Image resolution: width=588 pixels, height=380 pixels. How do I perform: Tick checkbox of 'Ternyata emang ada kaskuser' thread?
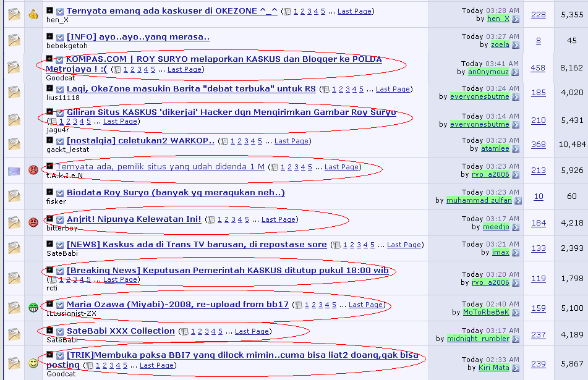60,12
